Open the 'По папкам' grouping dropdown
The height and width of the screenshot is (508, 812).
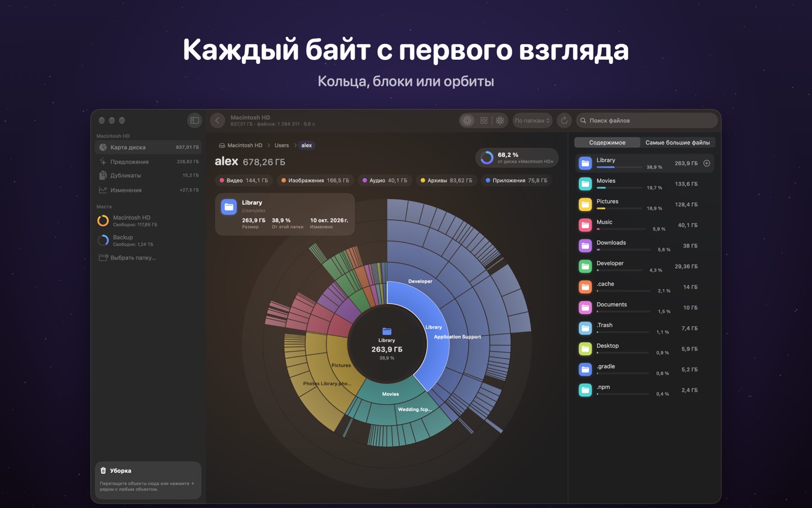pyautogui.click(x=532, y=120)
